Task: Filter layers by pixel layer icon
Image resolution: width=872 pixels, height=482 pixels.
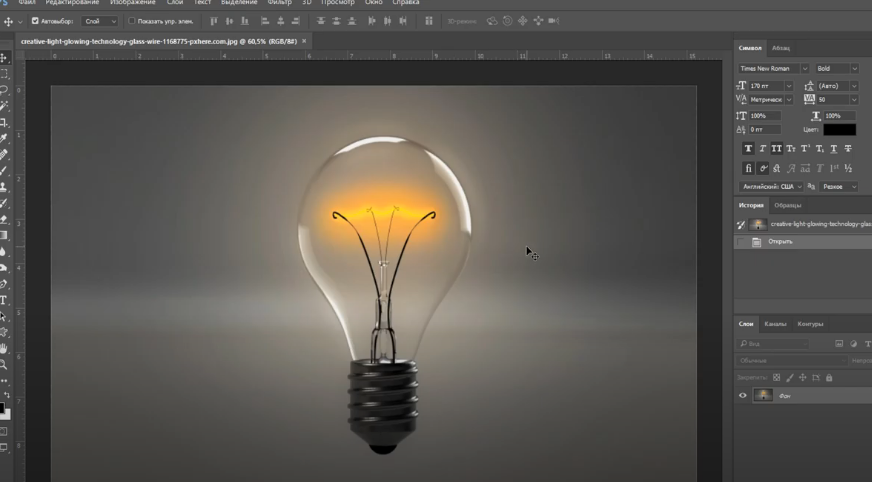Action: click(x=839, y=344)
